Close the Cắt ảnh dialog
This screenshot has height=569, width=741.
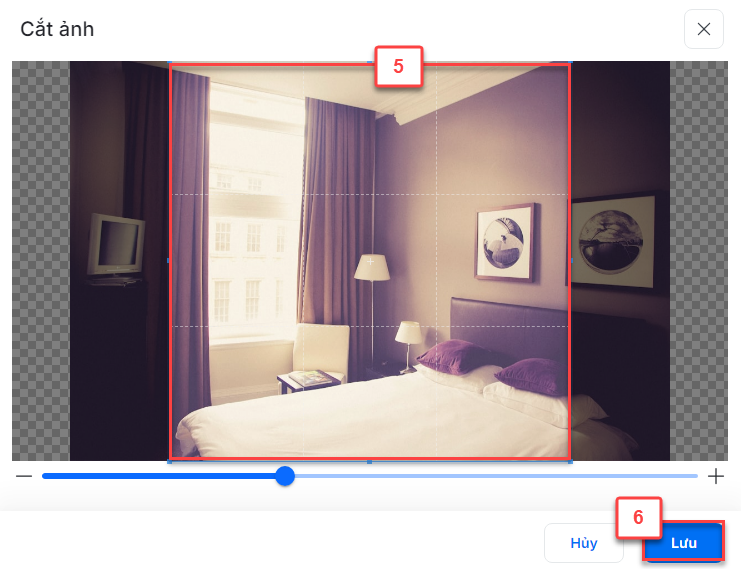click(703, 29)
